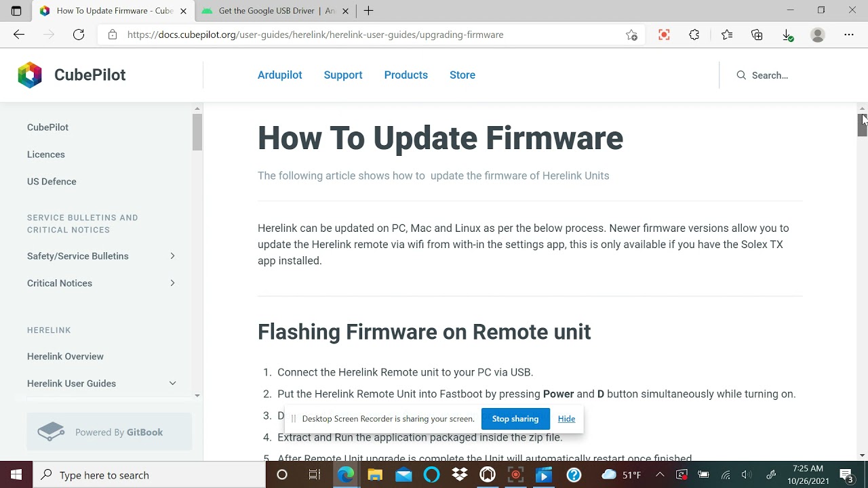Switch to How To Update Firmware tab
This screenshot has width=868, height=488.
pos(113,11)
